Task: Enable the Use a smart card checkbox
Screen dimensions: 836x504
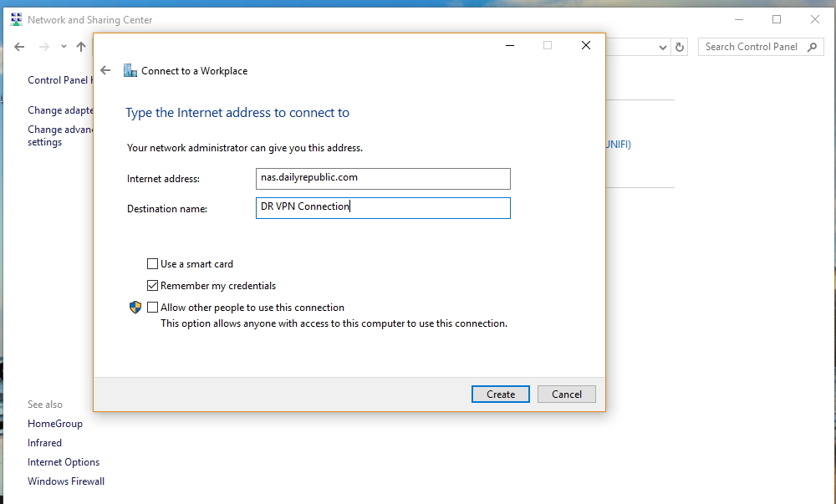Action: click(152, 264)
